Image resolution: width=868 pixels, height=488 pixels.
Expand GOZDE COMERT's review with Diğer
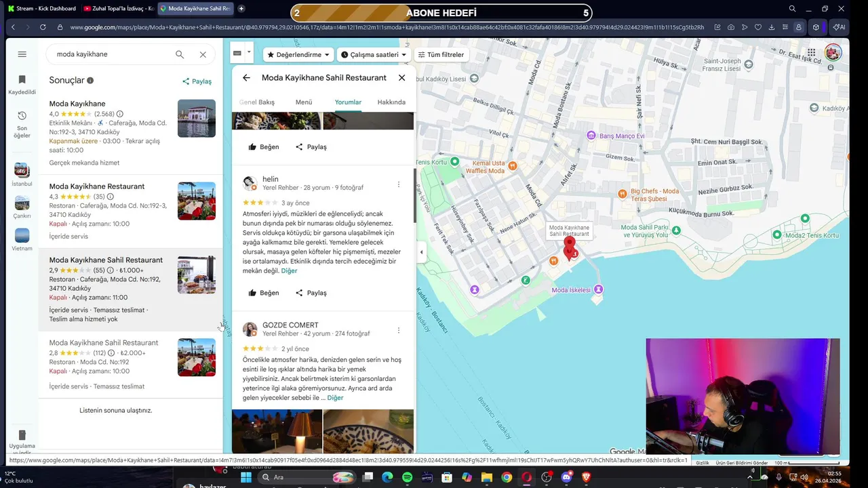tap(335, 398)
